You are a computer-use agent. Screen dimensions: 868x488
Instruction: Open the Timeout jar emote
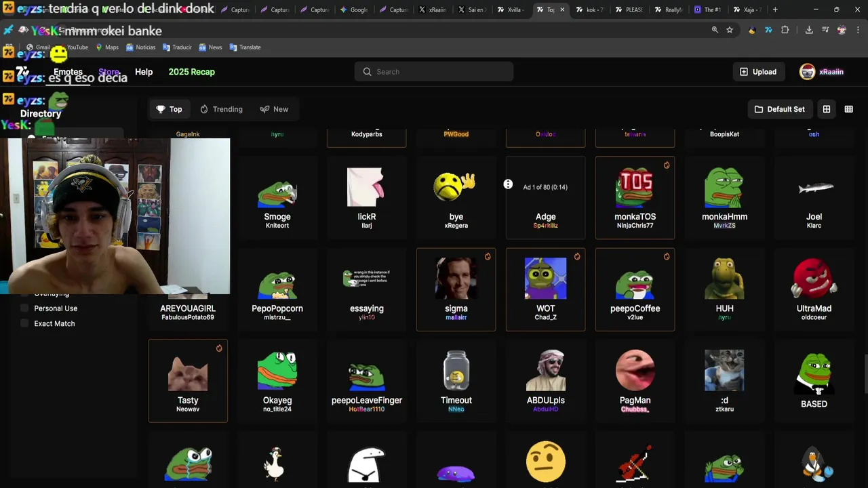pos(456,381)
